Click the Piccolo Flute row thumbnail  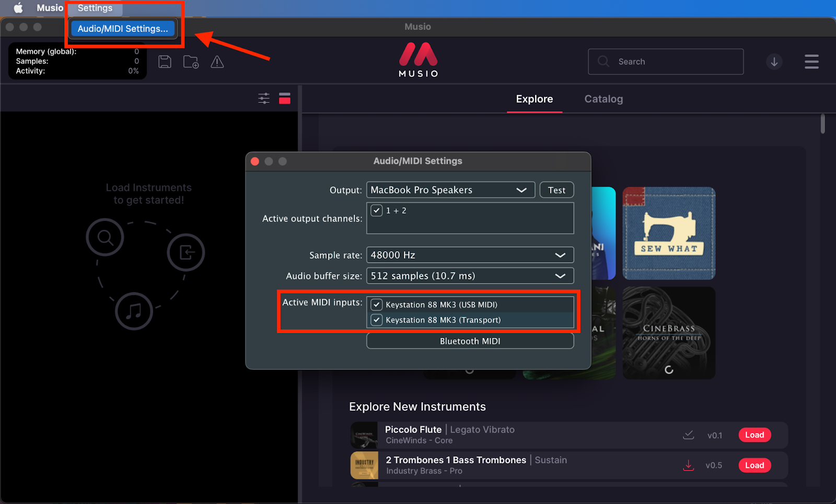(x=364, y=436)
